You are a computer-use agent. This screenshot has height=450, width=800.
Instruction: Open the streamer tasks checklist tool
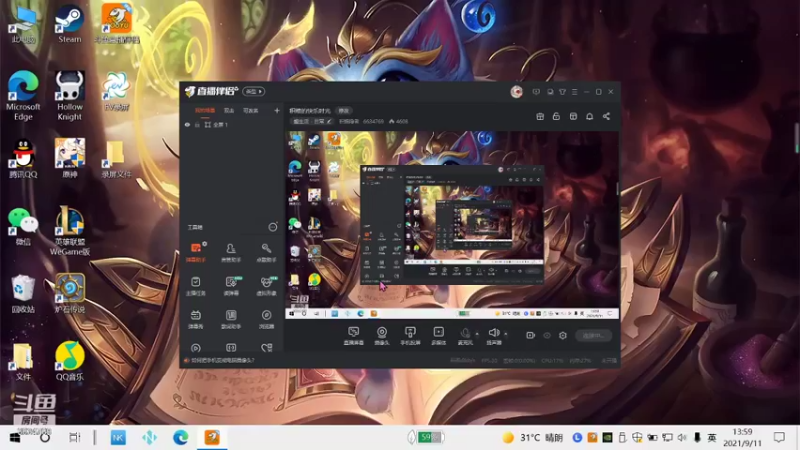tap(196, 286)
